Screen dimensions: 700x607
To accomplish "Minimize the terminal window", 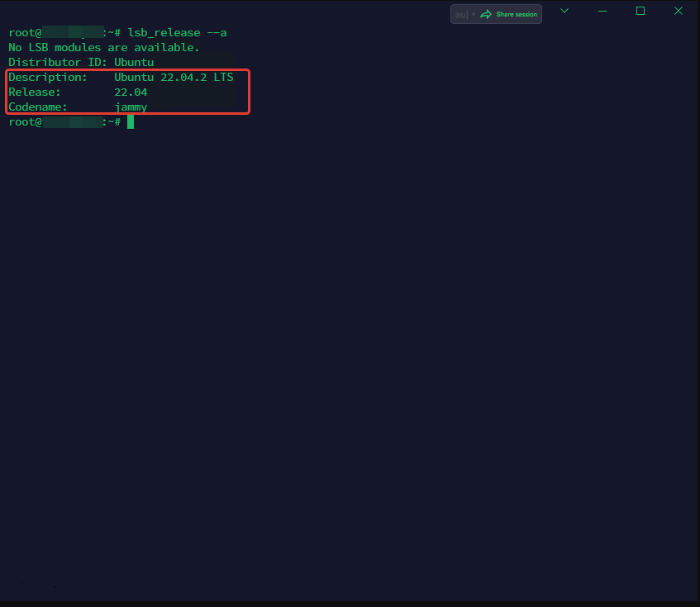I will pos(602,11).
